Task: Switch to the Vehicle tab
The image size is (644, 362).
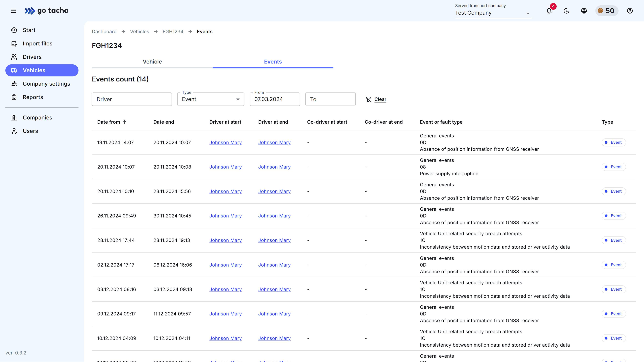Action: [152, 62]
